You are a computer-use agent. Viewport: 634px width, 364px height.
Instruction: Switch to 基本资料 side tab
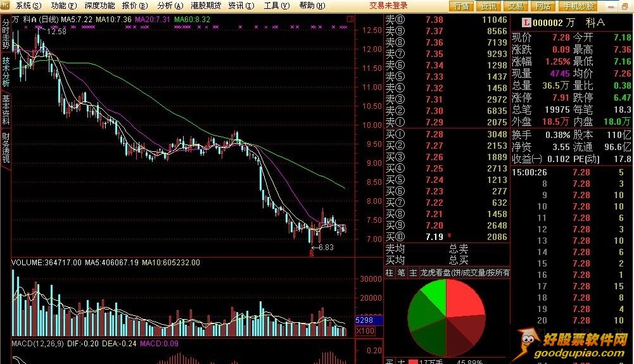pyautogui.click(x=6, y=110)
